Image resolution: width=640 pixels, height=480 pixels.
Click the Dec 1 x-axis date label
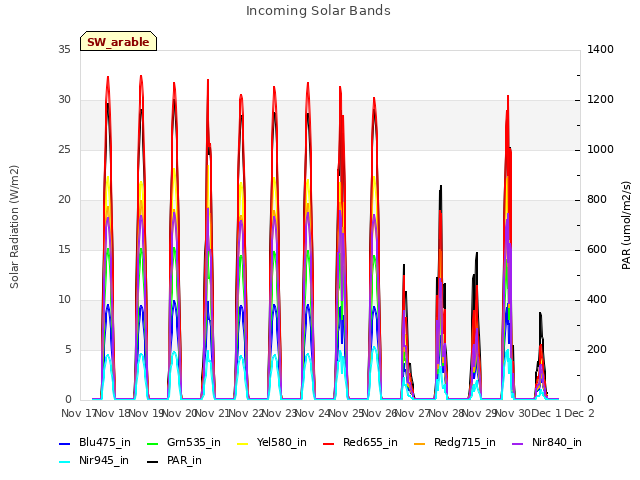pyautogui.click(x=546, y=413)
